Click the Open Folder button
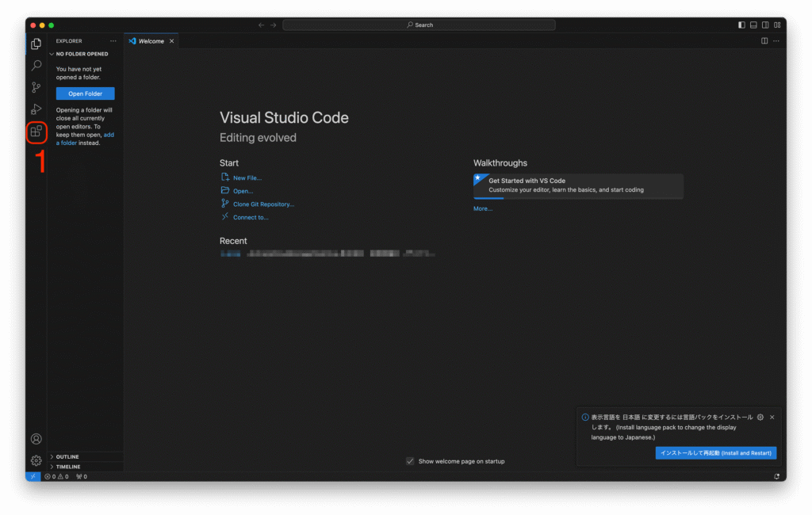812x515 pixels. pos(86,93)
